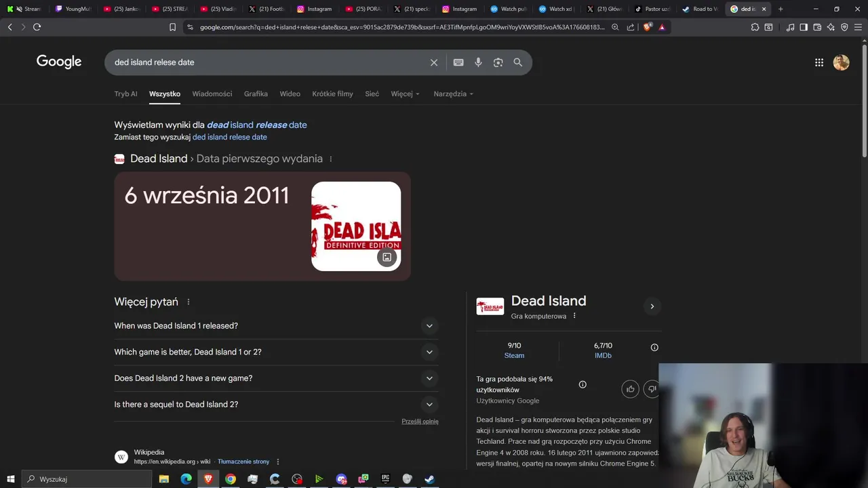Start voice search with the microphone icon

click(478, 62)
